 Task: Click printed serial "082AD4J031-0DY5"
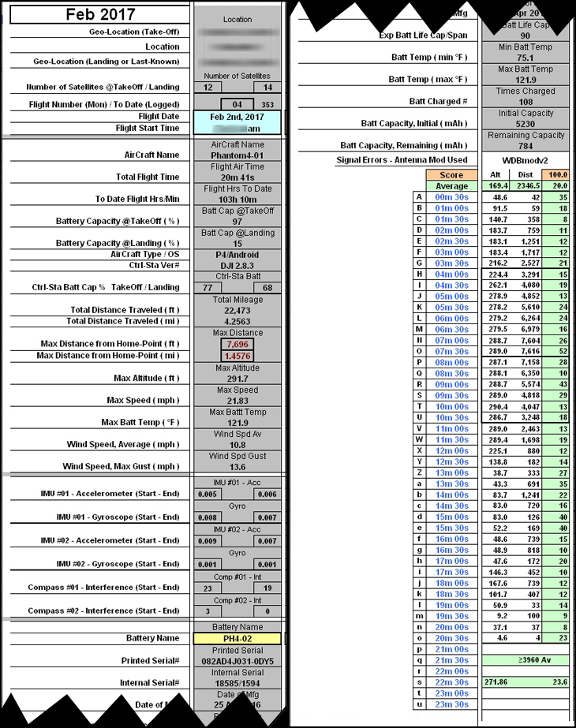coord(238,661)
